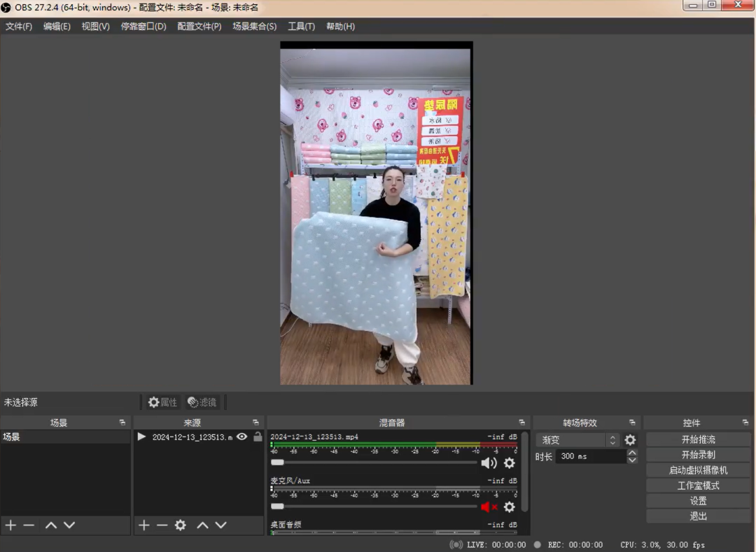The height and width of the screenshot is (552, 756).
Task: Open the 编辑(E) menu
Action: tap(57, 27)
